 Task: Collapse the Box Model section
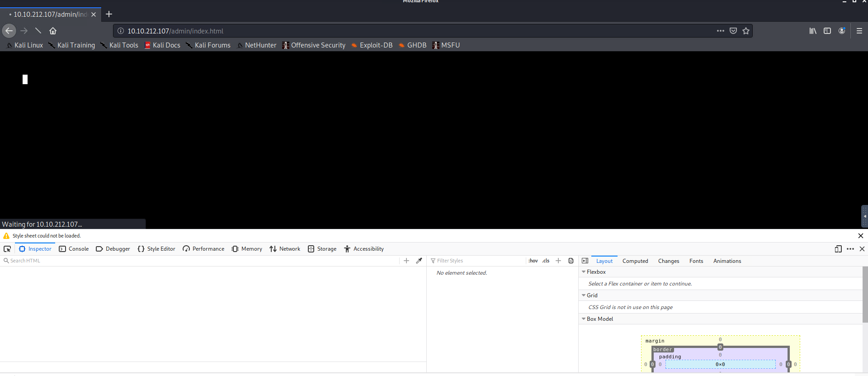click(x=584, y=319)
